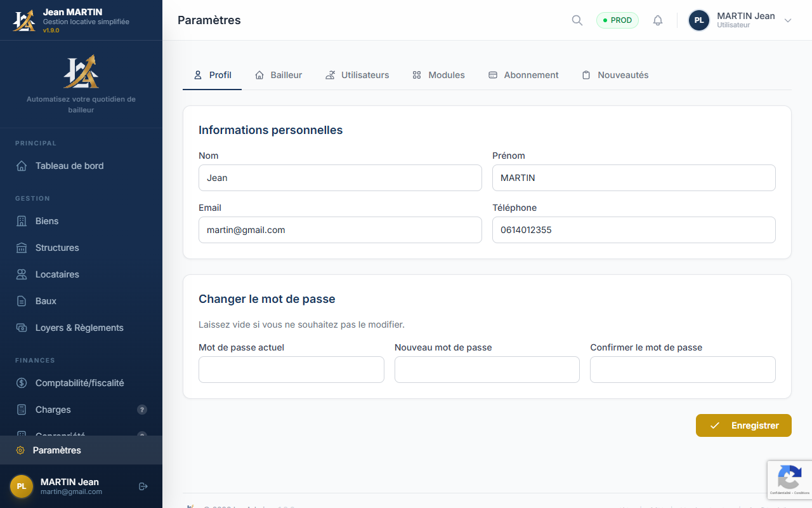Open the Structures section
This screenshot has width=812, height=508.
[57, 248]
